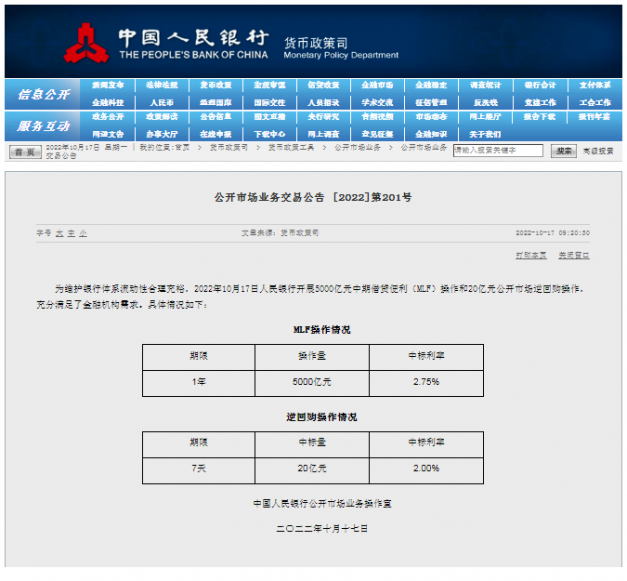Click the 打印本页 print link
Screen dimensions: 627x581
(531, 256)
